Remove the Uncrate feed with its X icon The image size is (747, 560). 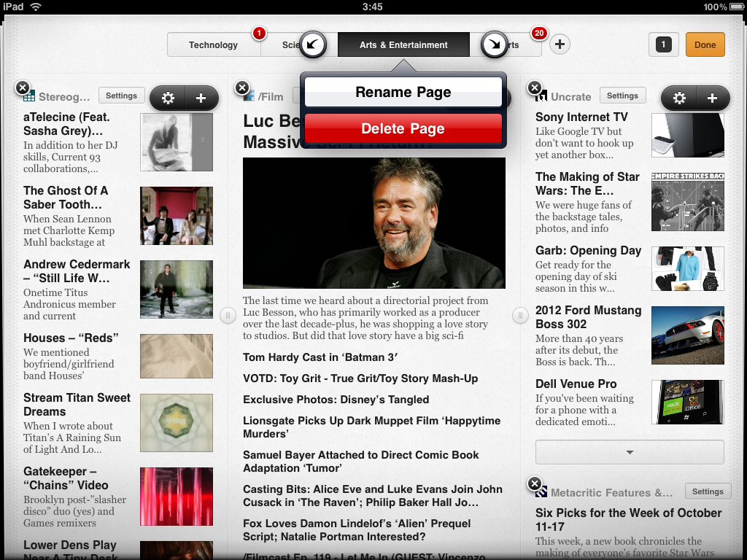click(x=535, y=87)
